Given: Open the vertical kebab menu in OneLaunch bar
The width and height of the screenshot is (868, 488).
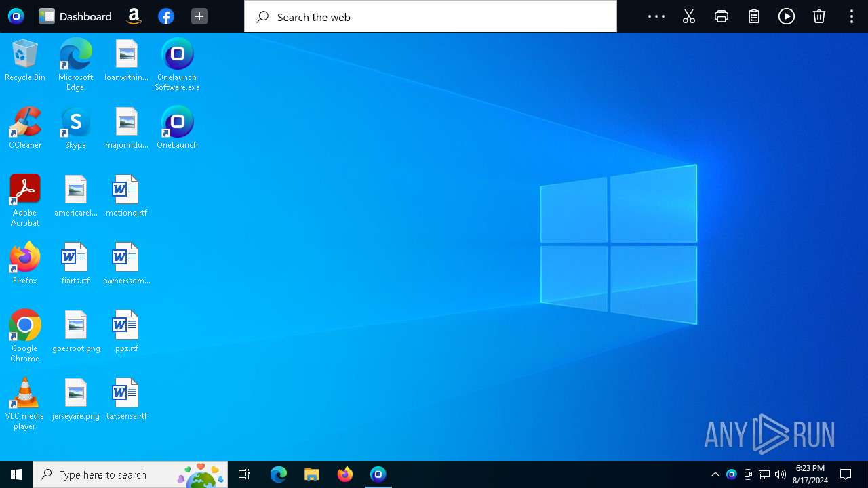Looking at the screenshot, I should point(852,16).
